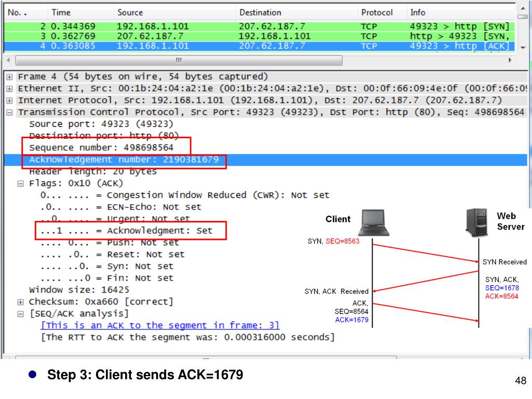The image size is (532, 399).
Task: Expand the Frame 4 tree node
Action: tap(9, 77)
